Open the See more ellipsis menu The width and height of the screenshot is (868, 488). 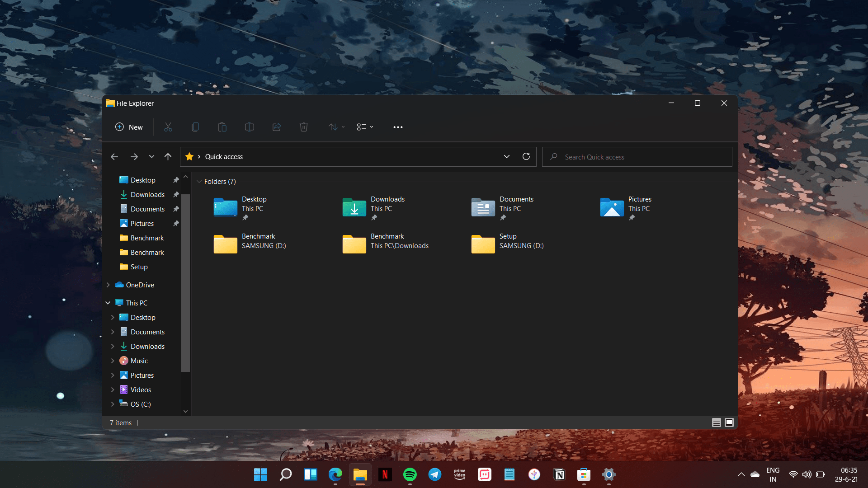[x=398, y=127]
